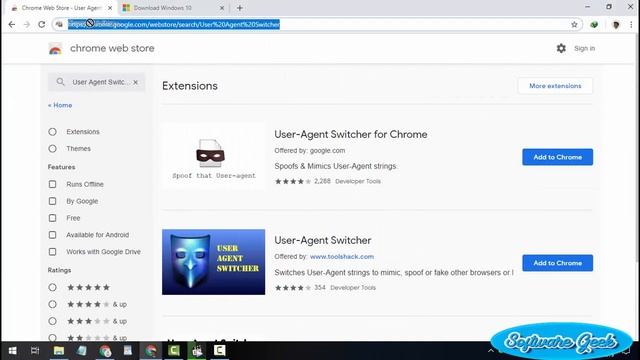Image resolution: width=640 pixels, height=360 pixels.
Task: Check Available for Android
Action: point(52,235)
